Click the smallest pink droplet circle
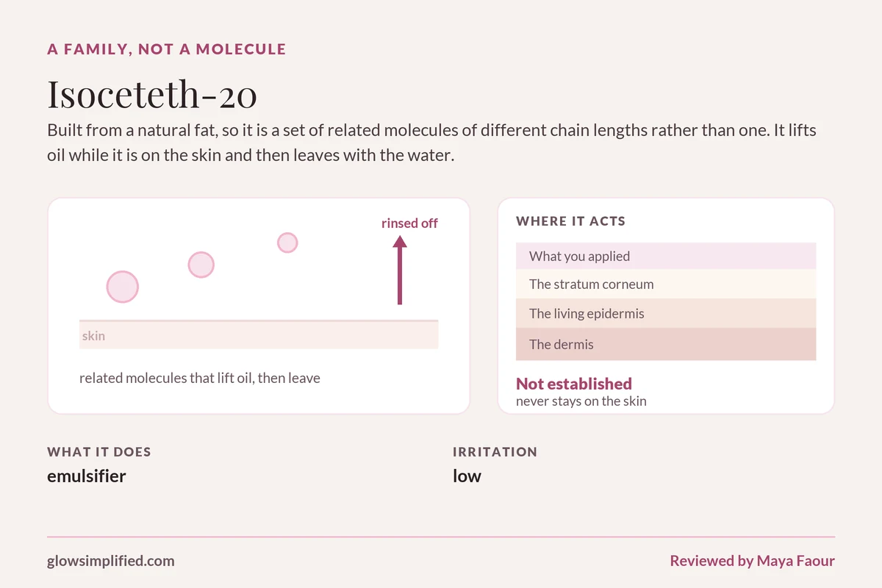 [287, 243]
